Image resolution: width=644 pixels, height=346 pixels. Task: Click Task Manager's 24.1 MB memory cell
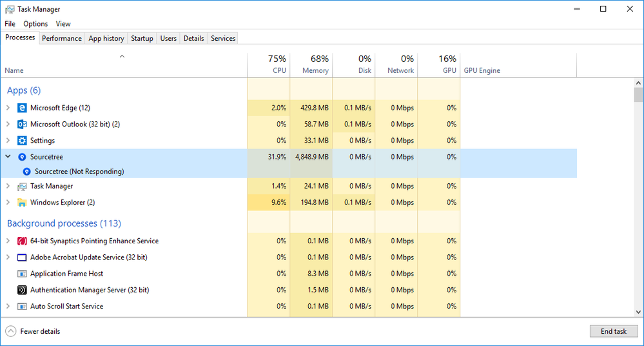click(x=311, y=187)
